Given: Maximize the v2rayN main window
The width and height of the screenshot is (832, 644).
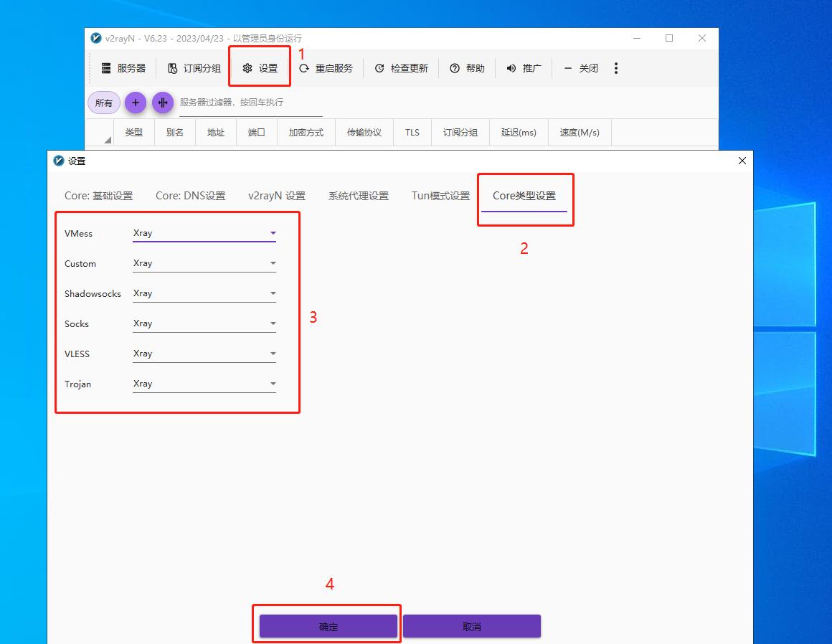Looking at the screenshot, I should click(669, 38).
